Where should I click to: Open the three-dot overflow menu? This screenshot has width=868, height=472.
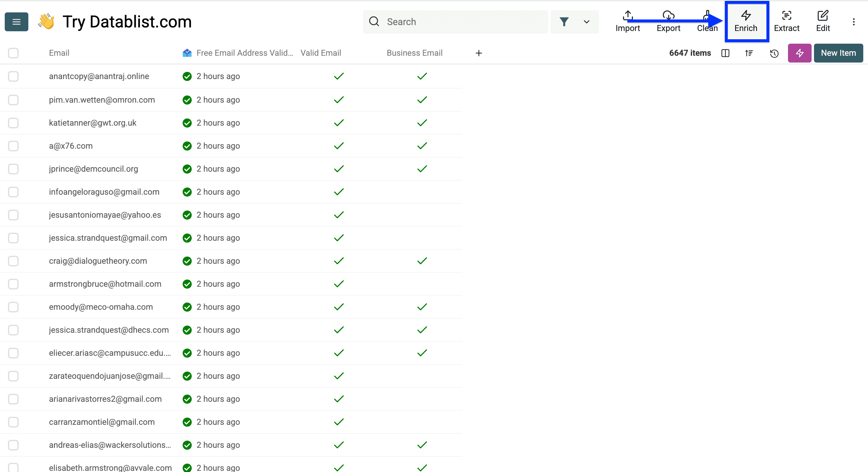pyautogui.click(x=854, y=22)
